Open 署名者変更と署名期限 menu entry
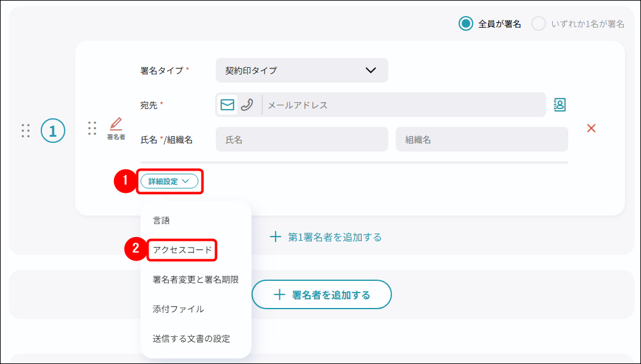Screen dimensions: 641x364 (195, 280)
